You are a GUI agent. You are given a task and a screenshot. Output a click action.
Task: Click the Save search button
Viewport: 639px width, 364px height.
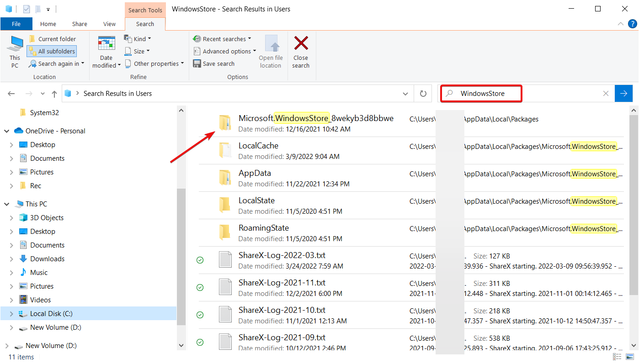pos(213,63)
